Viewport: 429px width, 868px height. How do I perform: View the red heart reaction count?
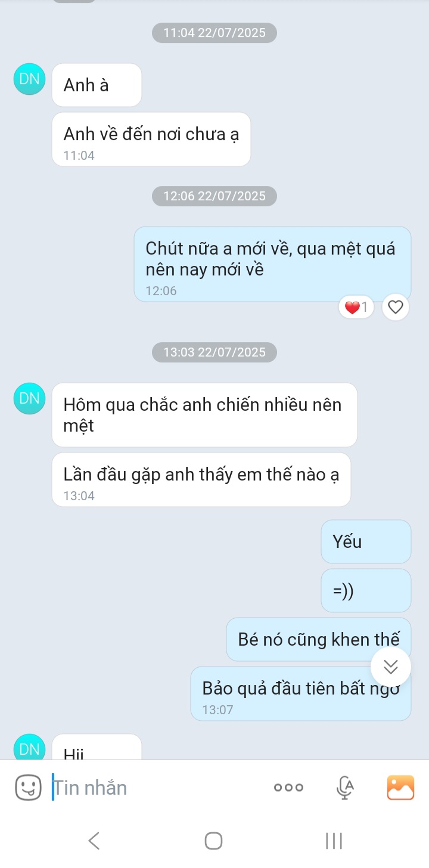pyautogui.click(x=356, y=308)
